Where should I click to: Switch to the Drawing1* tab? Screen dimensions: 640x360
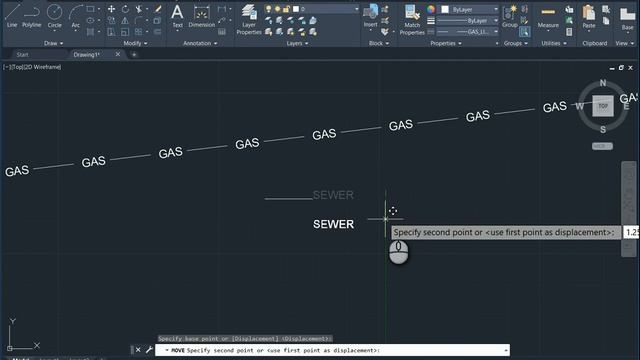[x=87, y=54]
